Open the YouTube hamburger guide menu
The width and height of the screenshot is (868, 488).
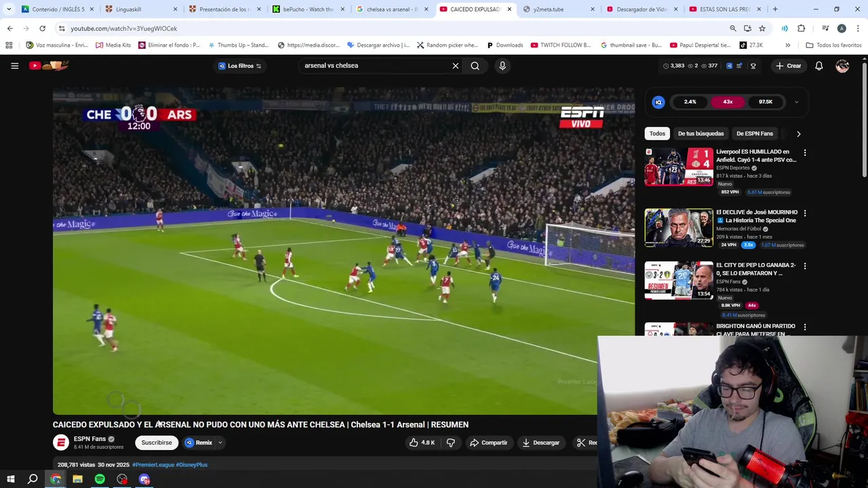14,66
